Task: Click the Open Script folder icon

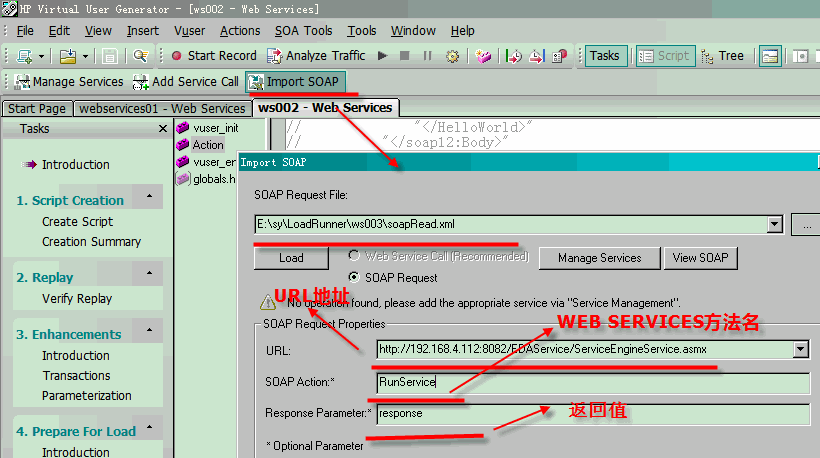Action: (x=68, y=56)
